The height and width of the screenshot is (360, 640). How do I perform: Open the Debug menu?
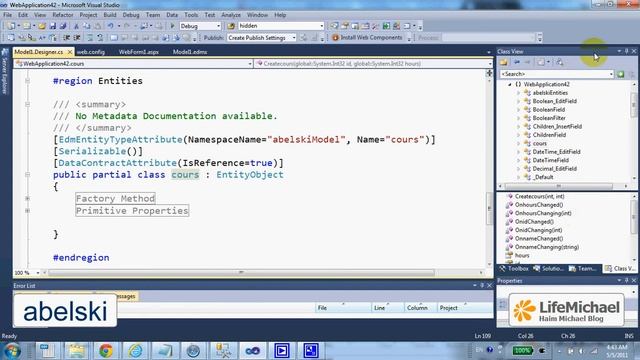point(131,15)
